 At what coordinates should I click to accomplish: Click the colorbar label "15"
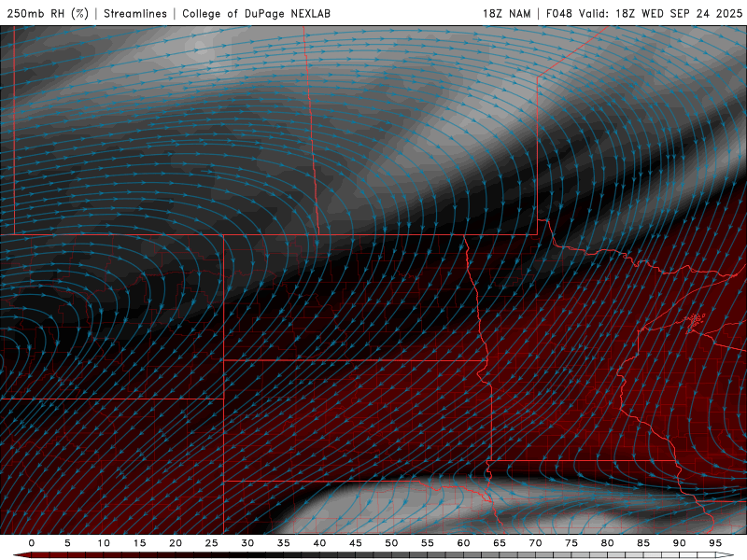click(139, 543)
